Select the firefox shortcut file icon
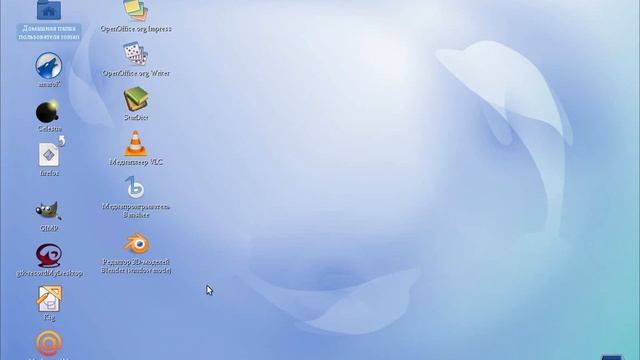This screenshot has width=640, height=360. (49, 154)
